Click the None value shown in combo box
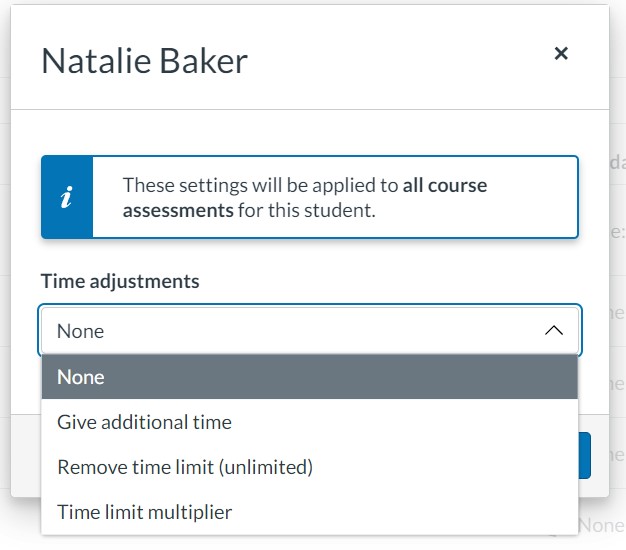 (81, 331)
